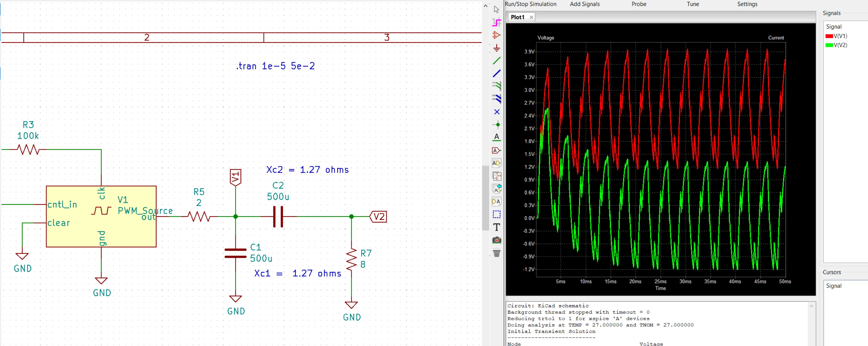
Task: Select capacitor C1 symbol
Action: click(235, 253)
